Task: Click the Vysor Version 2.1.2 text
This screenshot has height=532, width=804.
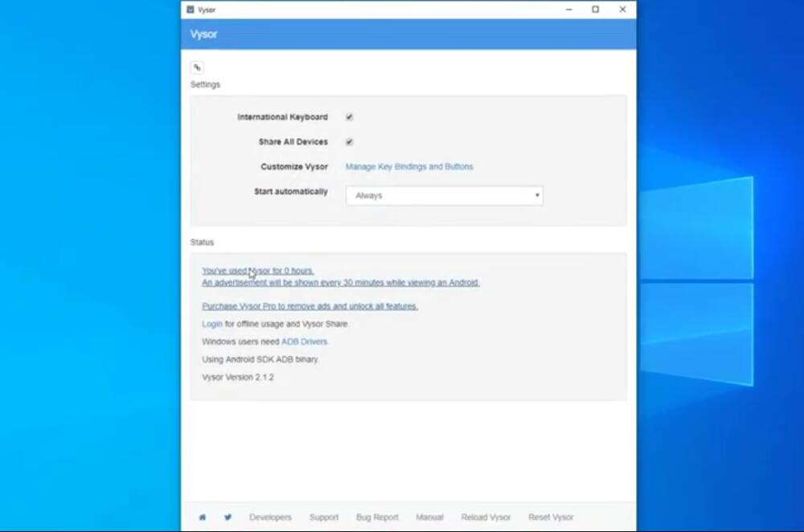Action: coord(238,377)
